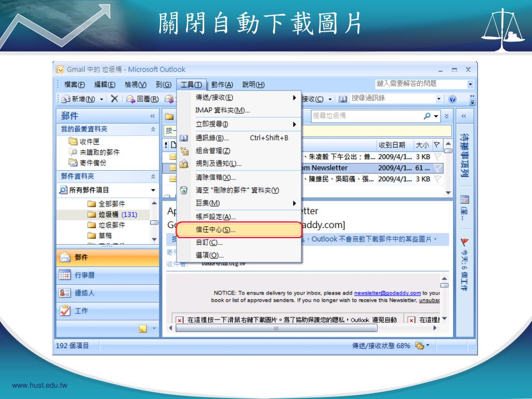532x399 pixels.
Task: Click the 工作 tasks checkmark icon
Action: click(x=65, y=310)
